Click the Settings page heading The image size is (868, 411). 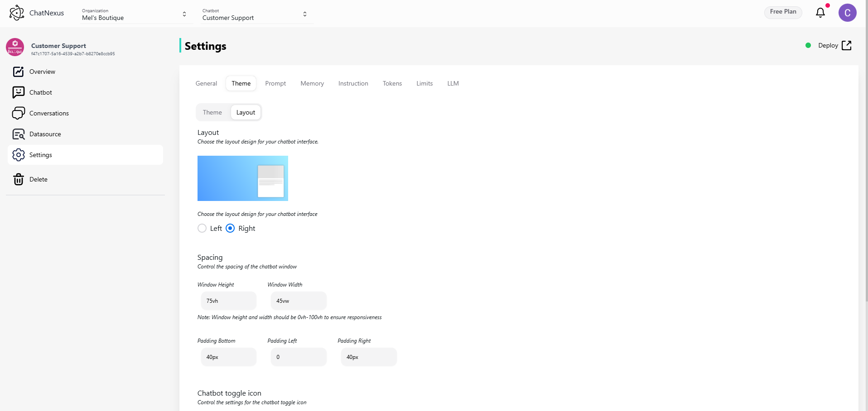[x=205, y=46]
